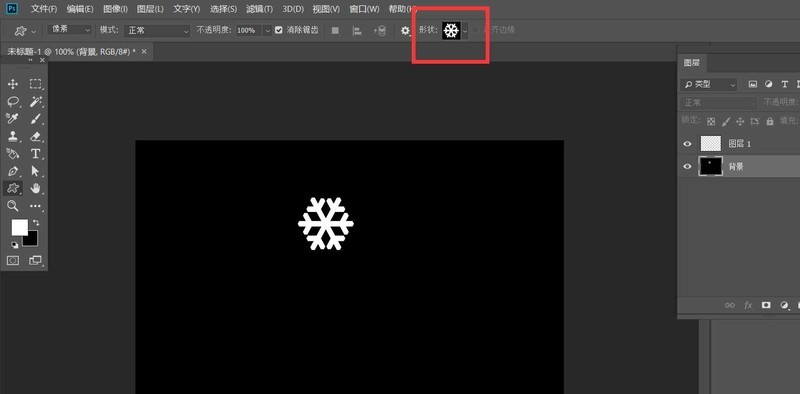Select the Move tool
The width and height of the screenshot is (800, 394).
[x=13, y=84]
